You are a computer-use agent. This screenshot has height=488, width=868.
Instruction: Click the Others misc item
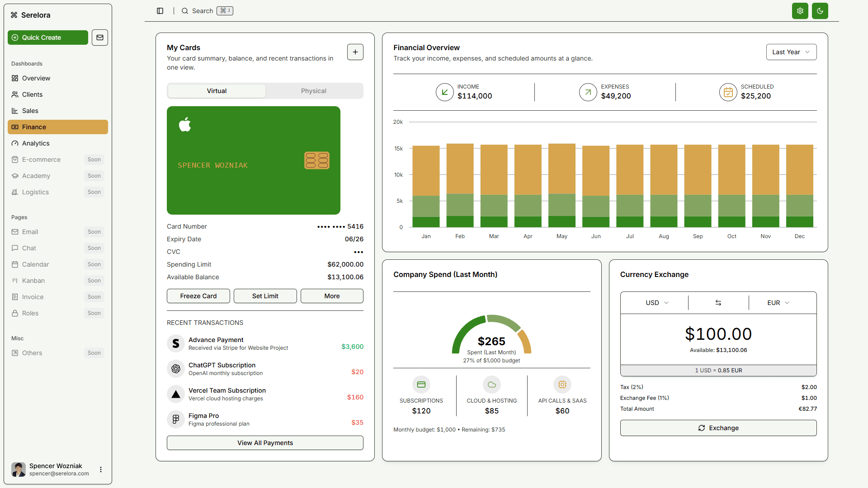point(58,353)
